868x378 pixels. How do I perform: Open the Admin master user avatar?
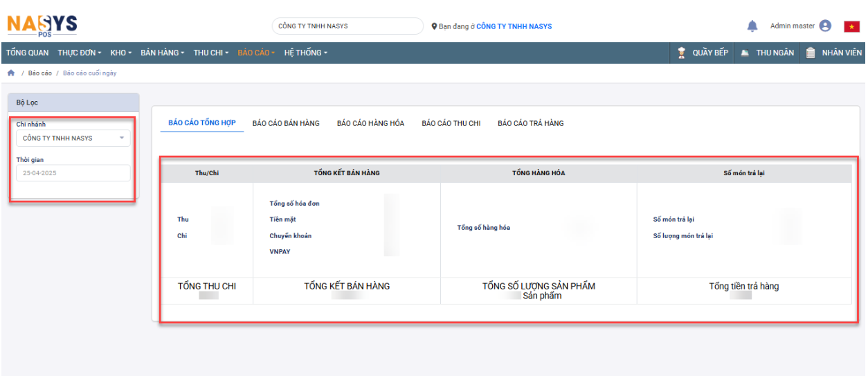[825, 26]
